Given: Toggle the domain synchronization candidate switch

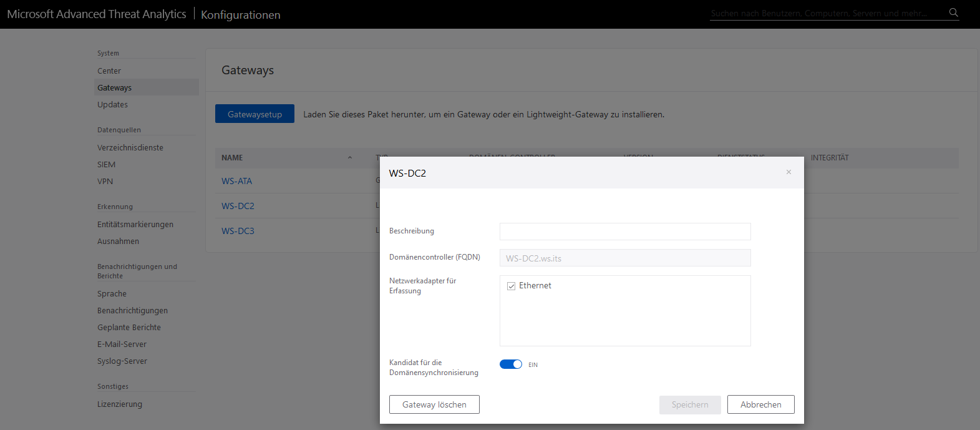Looking at the screenshot, I should click(x=511, y=364).
